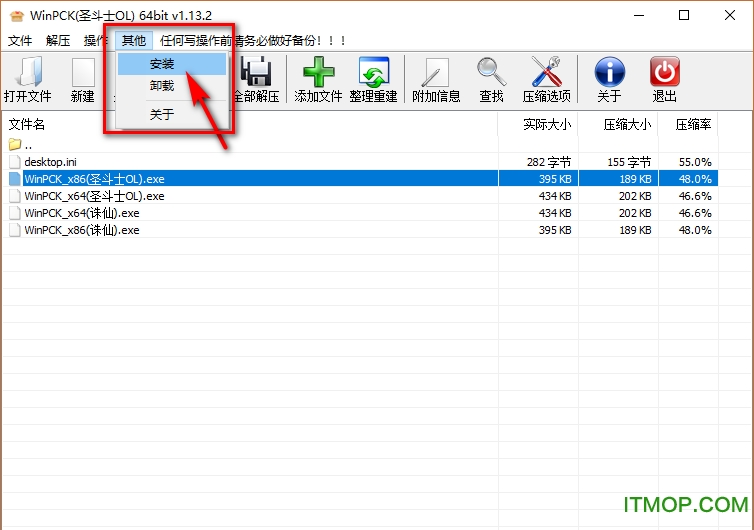Click the 查找 magnifier icon
The width and height of the screenshot is (754, 530).
(x=491, y=72)
